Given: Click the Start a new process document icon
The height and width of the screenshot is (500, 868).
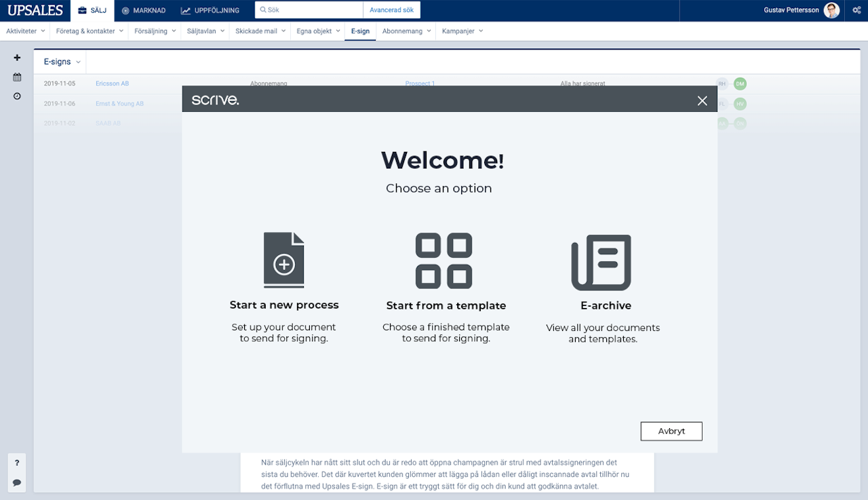Looking at the screenshot, I should pyautogui.click(x=284, y=261).
